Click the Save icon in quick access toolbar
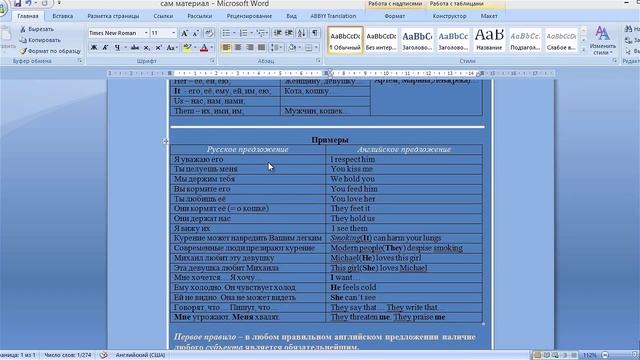Image resolution: width=640 pixels, height=360 pixels. [17, 3]
